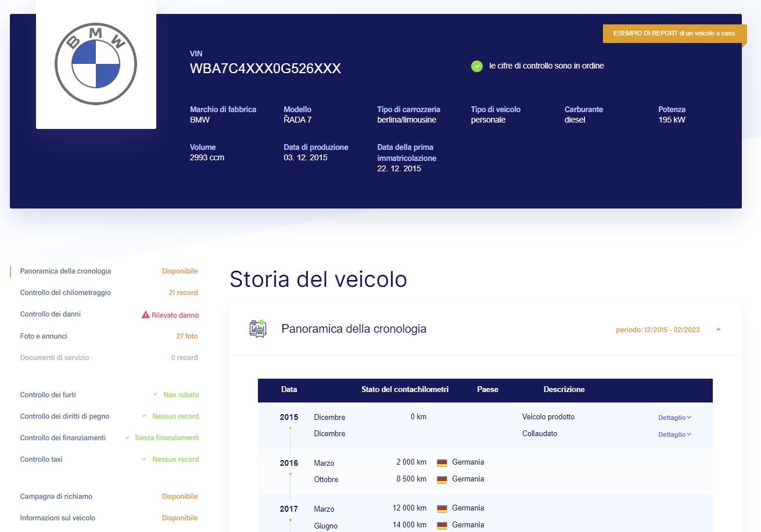Open Informazioni sul veicolo sidebar item

click(58, 518)
